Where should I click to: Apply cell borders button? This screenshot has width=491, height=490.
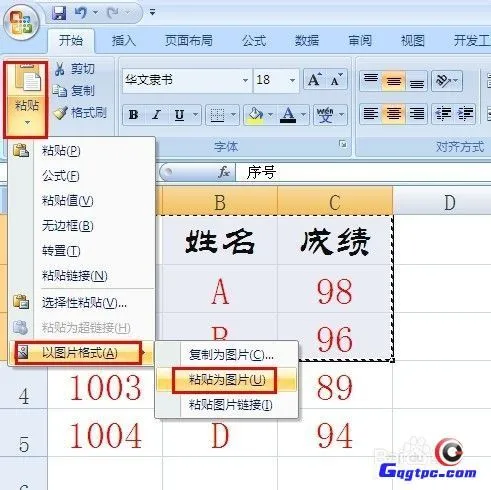pyautogui.click(x=217, y=115)
